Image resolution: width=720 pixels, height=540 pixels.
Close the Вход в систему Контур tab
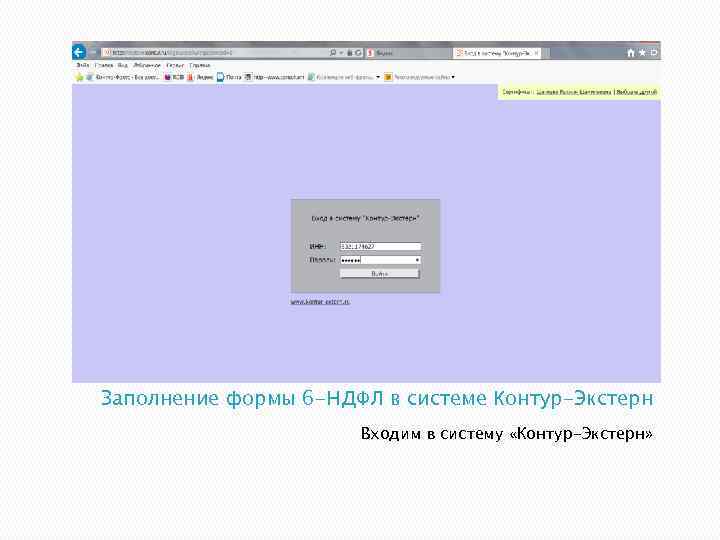(x=536, y=53)
